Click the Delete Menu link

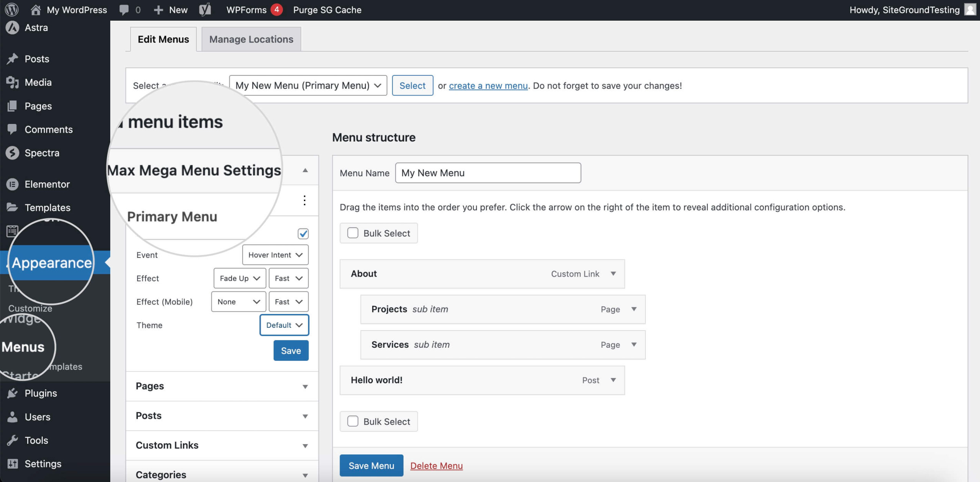click(436, 466)
